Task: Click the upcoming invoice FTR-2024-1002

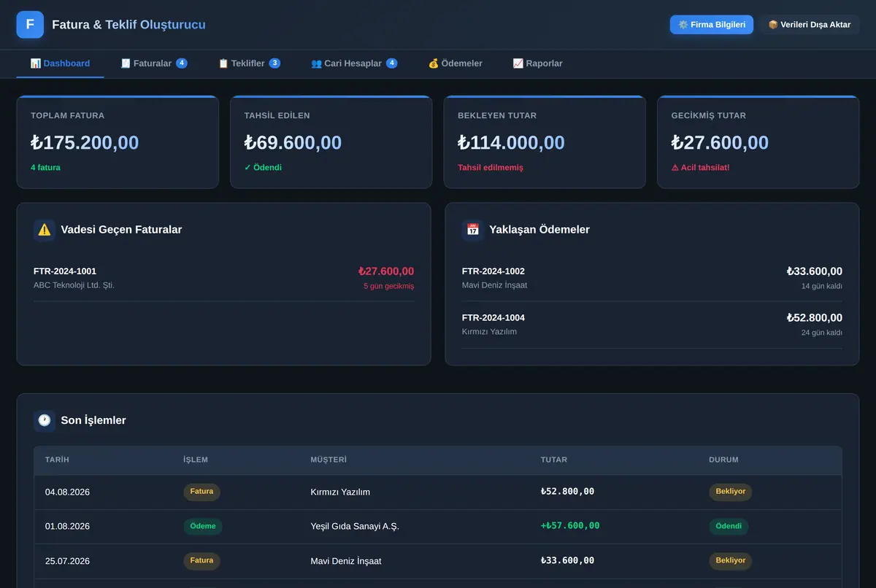Action: pos(493,271)
